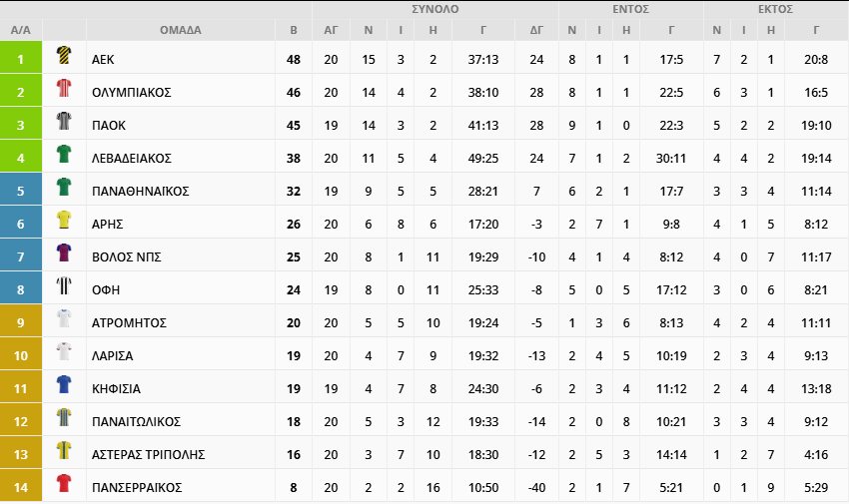Screen dimensions: 849x504
Task: Click the PAOK black-white striped jersey icon
Action: (x=64, y=123)
